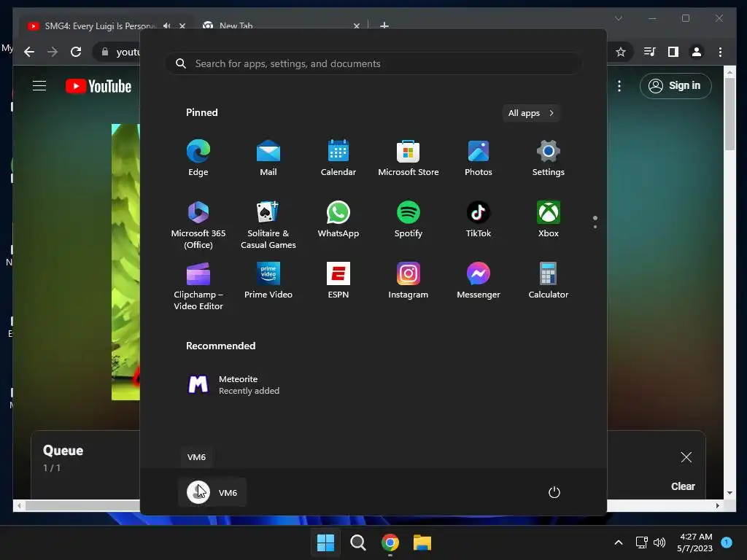Viewport: 747px width, 560px height.
Task: Clear the YouTube queue
Action: (x=683, y=486)
